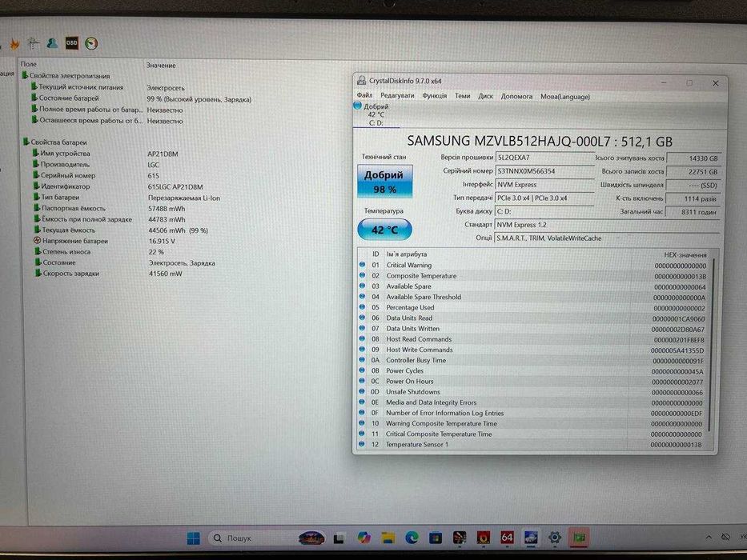
Task: Click the Поле column header in AIDA64
Action: point(28,64)
